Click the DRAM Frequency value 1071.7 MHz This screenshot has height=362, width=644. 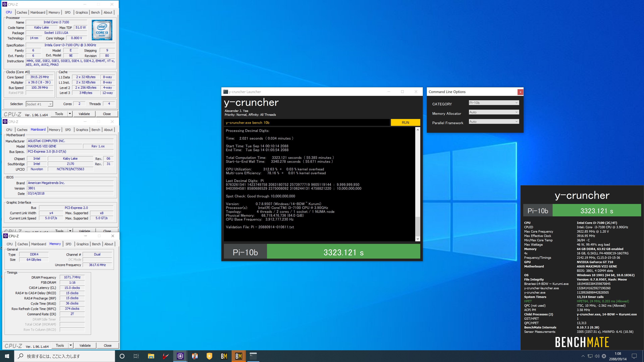72,277
